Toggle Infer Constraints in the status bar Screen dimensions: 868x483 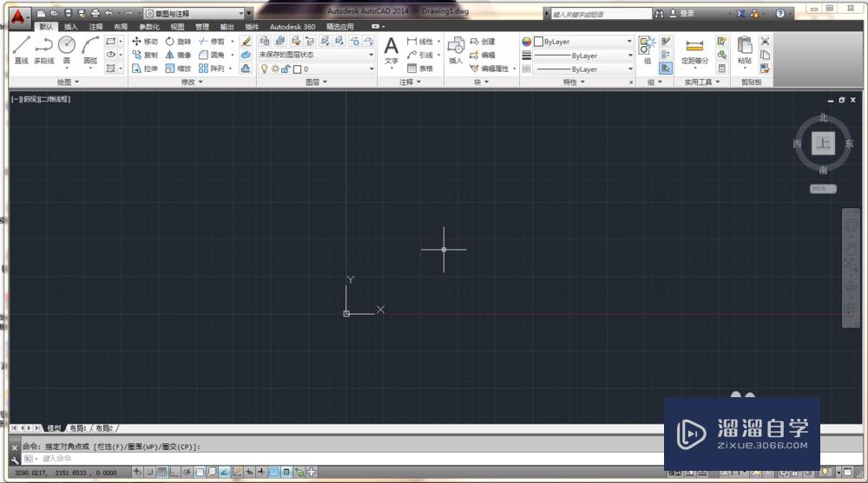[x=137, y=472]
